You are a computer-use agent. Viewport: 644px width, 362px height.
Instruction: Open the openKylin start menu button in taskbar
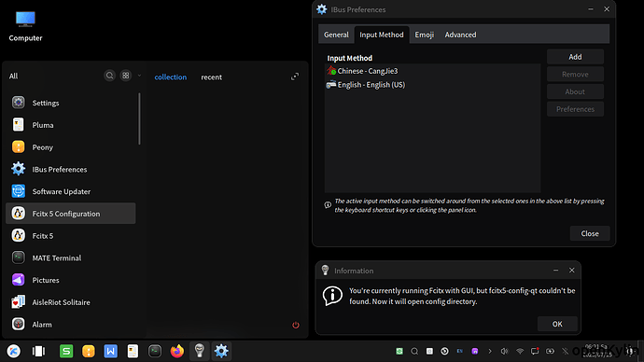(x=14, y=351)
